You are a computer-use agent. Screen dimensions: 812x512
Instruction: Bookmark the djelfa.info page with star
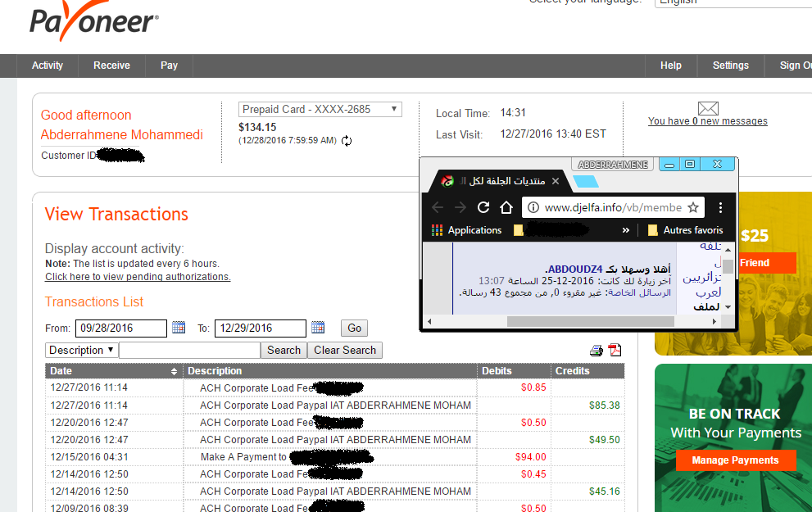tap(693, 207)
